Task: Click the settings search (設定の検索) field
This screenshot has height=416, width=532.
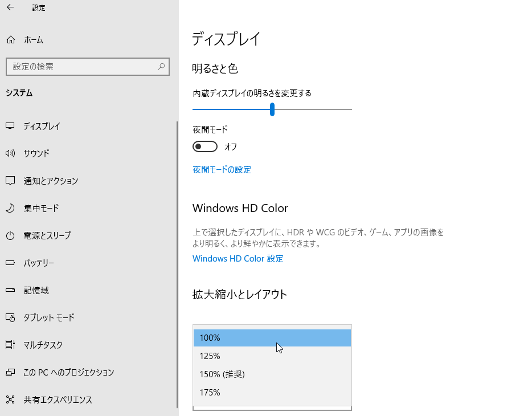Action: 80,67
